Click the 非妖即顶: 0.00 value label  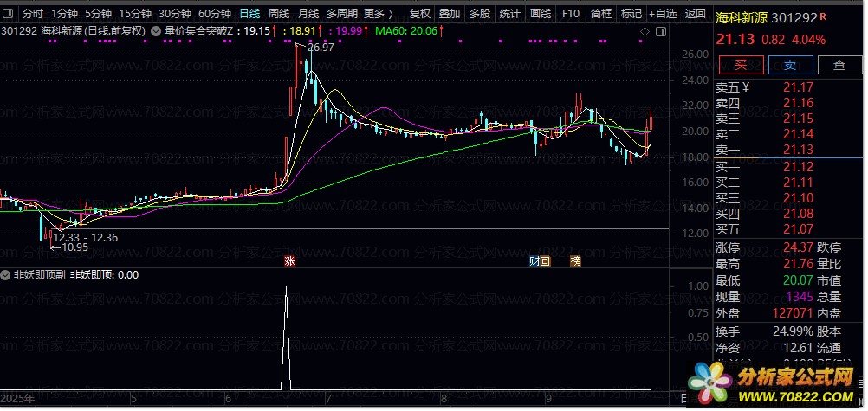pyautogui.click(x=104, y=275)
